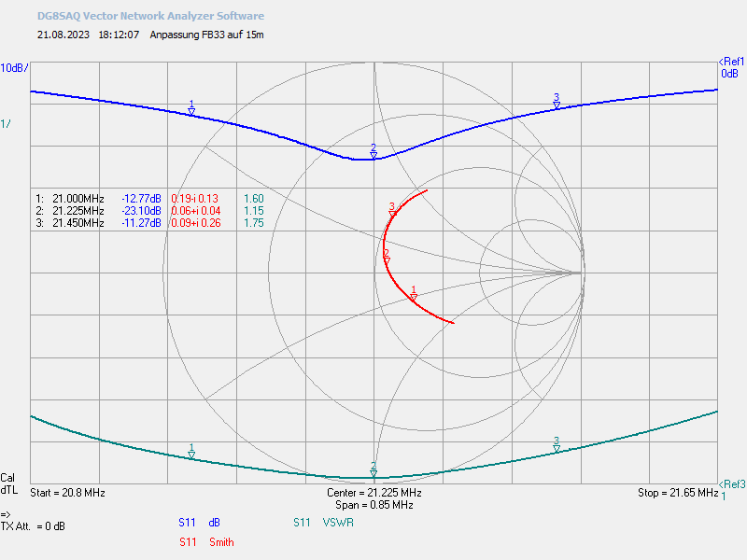The width and height of the screenshot is (747, 560).
Task: Click marker 1 on red Smith trace
Action: 414,293
